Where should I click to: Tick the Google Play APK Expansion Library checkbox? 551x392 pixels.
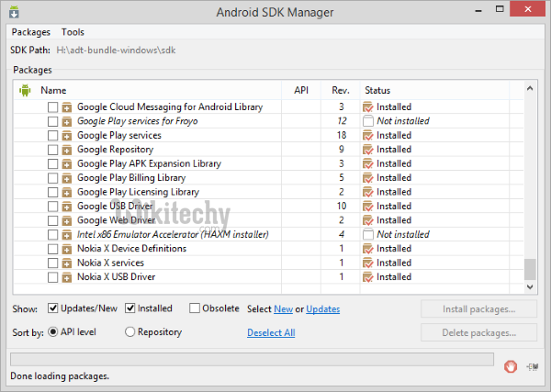tap(52, 164)
